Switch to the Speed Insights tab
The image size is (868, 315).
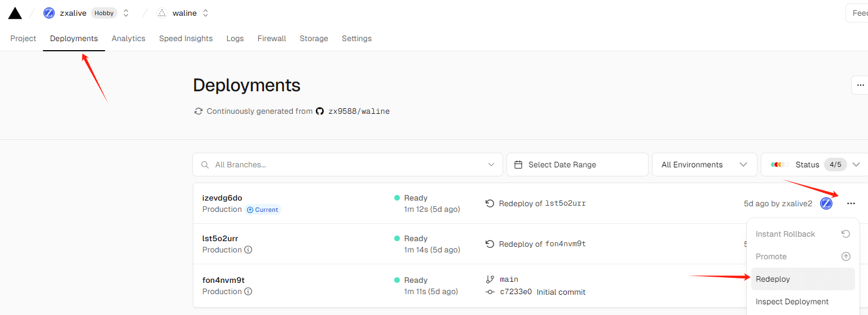pyautogui.click(x=186, y=38)
